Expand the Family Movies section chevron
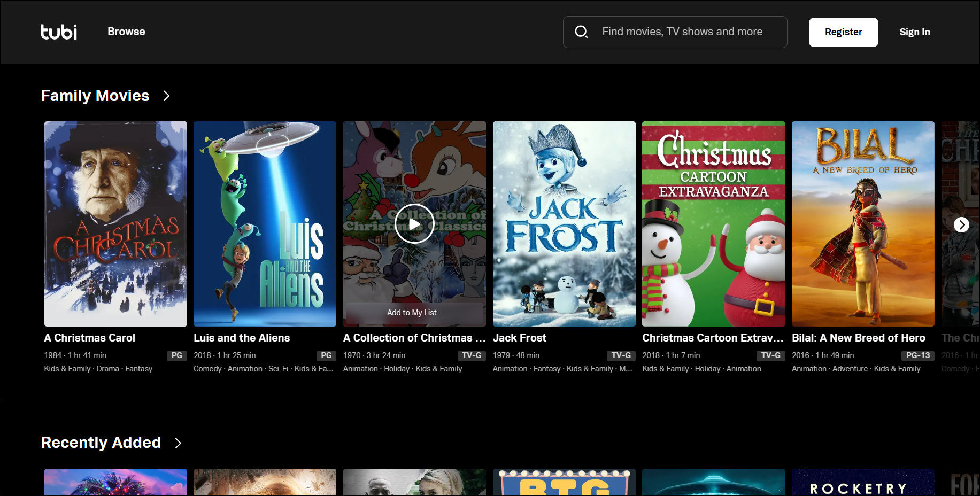Screen dimensions: 980x496 coord(166,96)
